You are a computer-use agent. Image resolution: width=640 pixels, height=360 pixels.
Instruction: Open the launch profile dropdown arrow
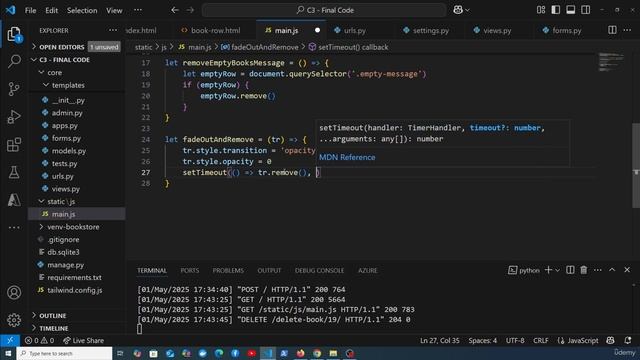558,270
